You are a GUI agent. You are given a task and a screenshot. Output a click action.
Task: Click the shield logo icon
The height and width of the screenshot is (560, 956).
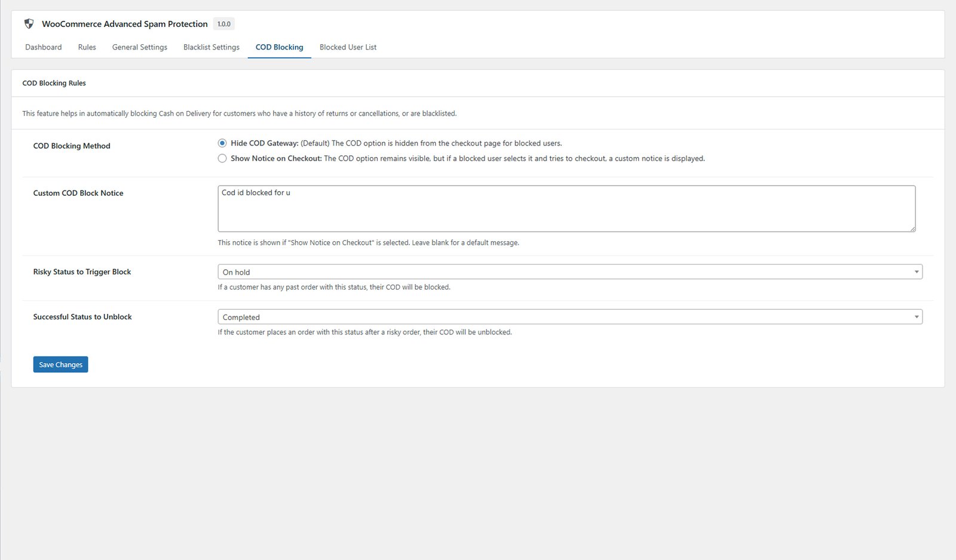coord(29,24)
